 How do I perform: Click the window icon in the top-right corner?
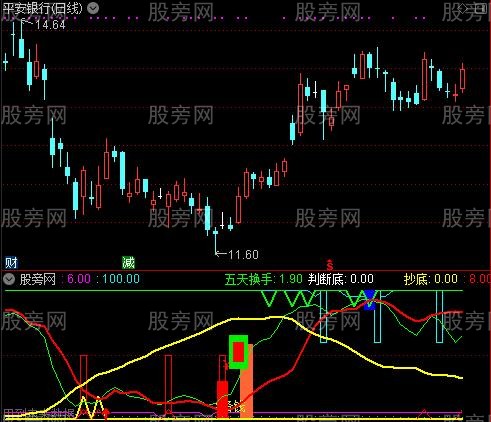[481, 8]
